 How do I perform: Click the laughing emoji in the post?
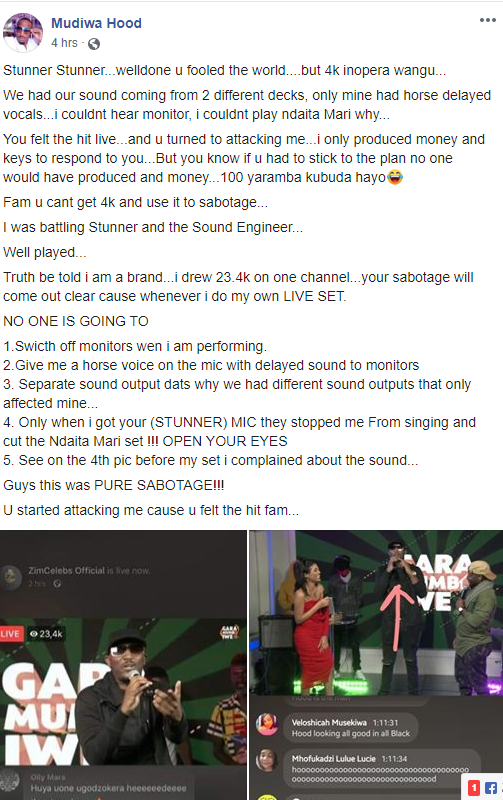pos(395,177)
